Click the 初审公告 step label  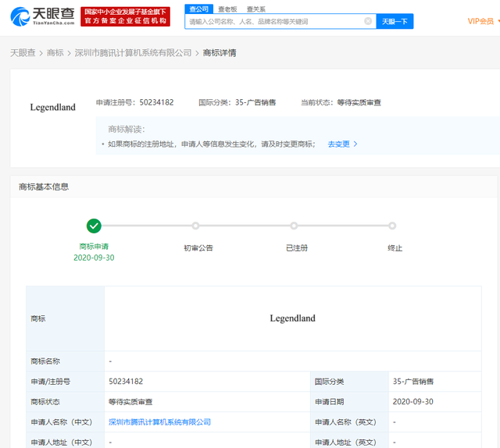198,248
